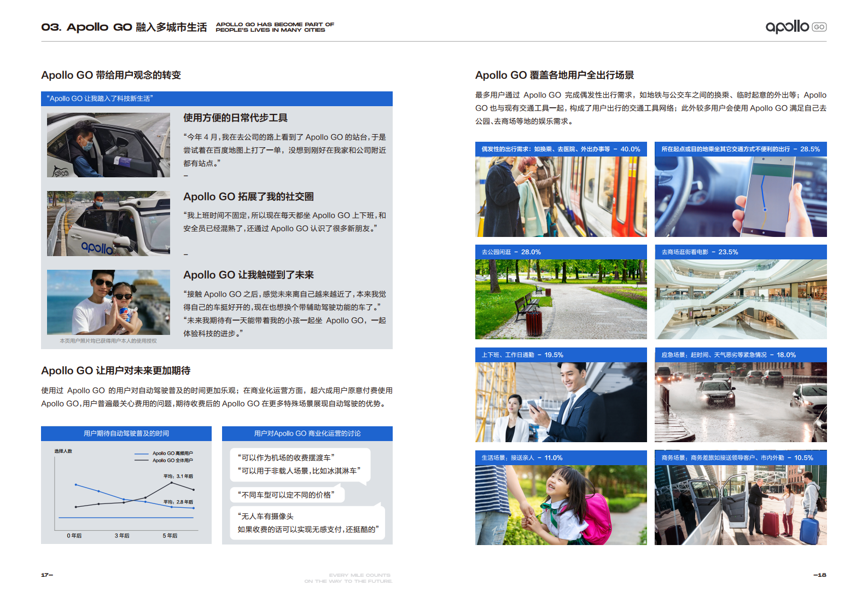Select the phone navigation map photo

pos(741,196)
